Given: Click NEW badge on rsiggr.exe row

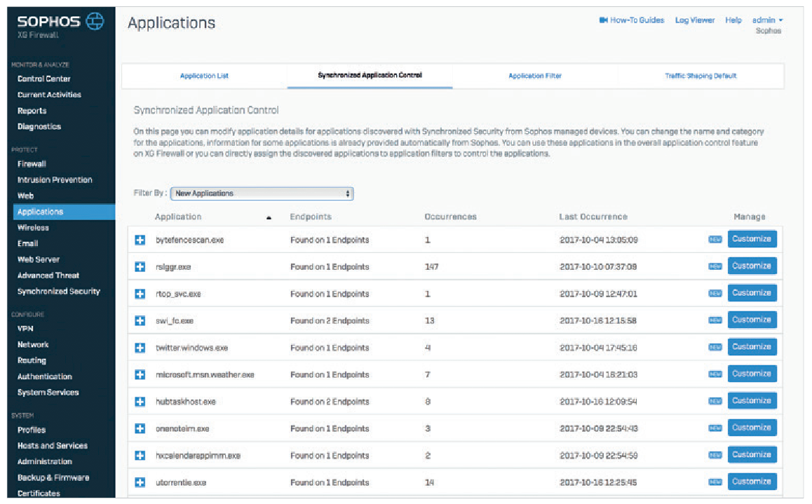Looking at the screenshot, I should tap(715, 266).
